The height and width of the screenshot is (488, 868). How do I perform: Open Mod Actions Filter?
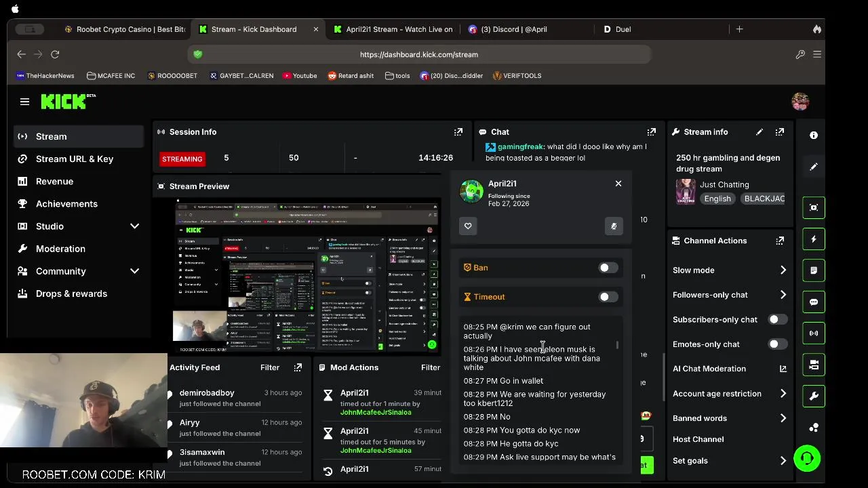point(431,367)
